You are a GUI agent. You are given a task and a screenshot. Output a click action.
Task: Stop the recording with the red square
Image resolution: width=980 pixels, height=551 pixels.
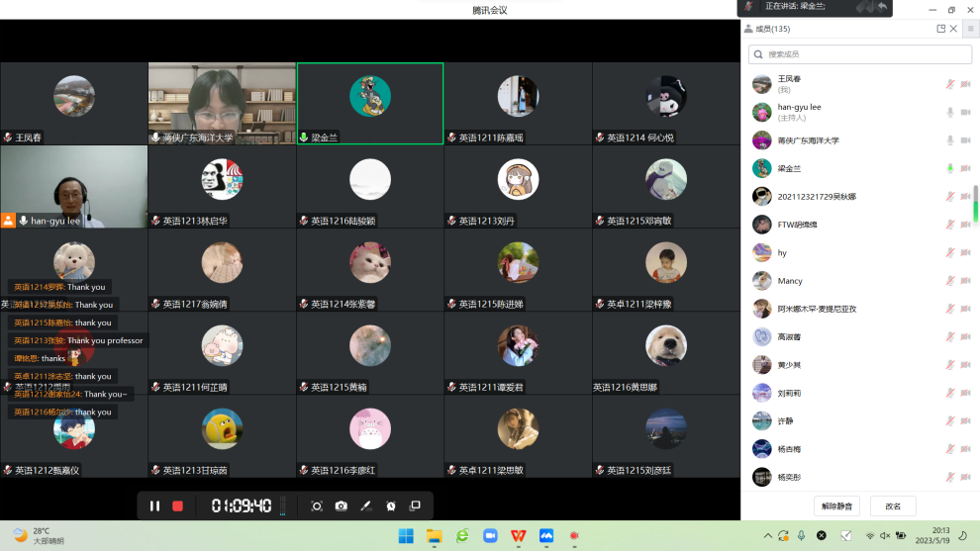click(178, 505)
